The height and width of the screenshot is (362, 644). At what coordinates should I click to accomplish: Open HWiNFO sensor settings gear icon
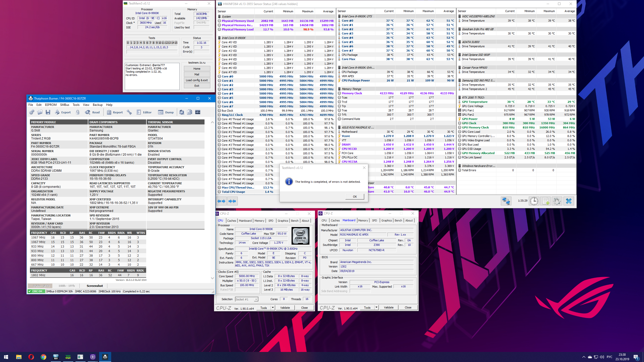pos(557,201)
